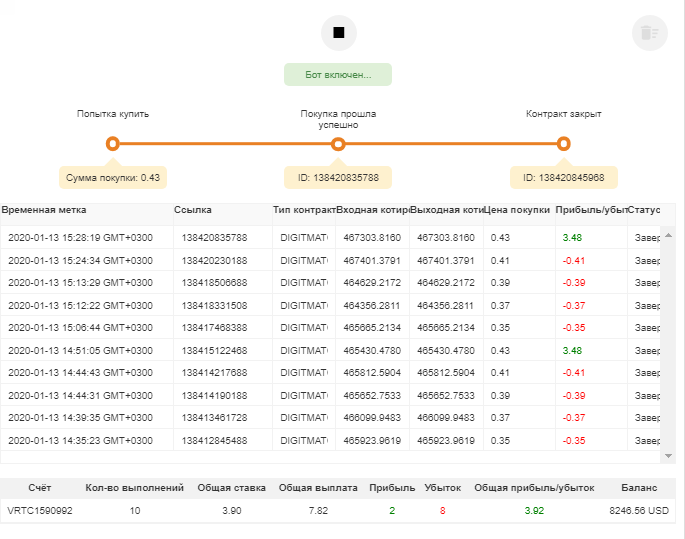Select timestamp 2020-01-13 15:28:19 GMT+0300
The image size is (685, 539).
pos(80,238)
